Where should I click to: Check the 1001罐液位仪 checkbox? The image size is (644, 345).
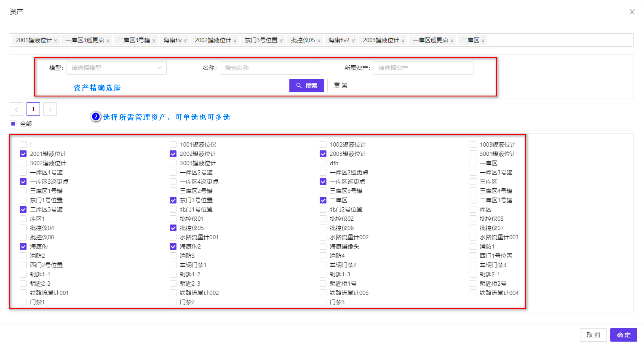pyautogui.click(x=173, y=144)
